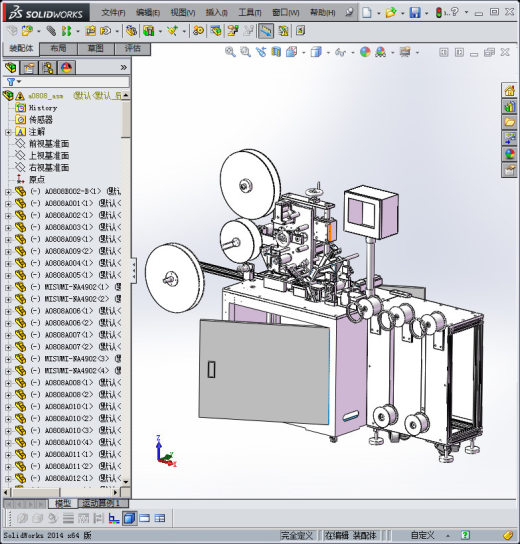Screen dimensions: 520x544
Task: Open the 编辑(E) menu
Action: 148,13
